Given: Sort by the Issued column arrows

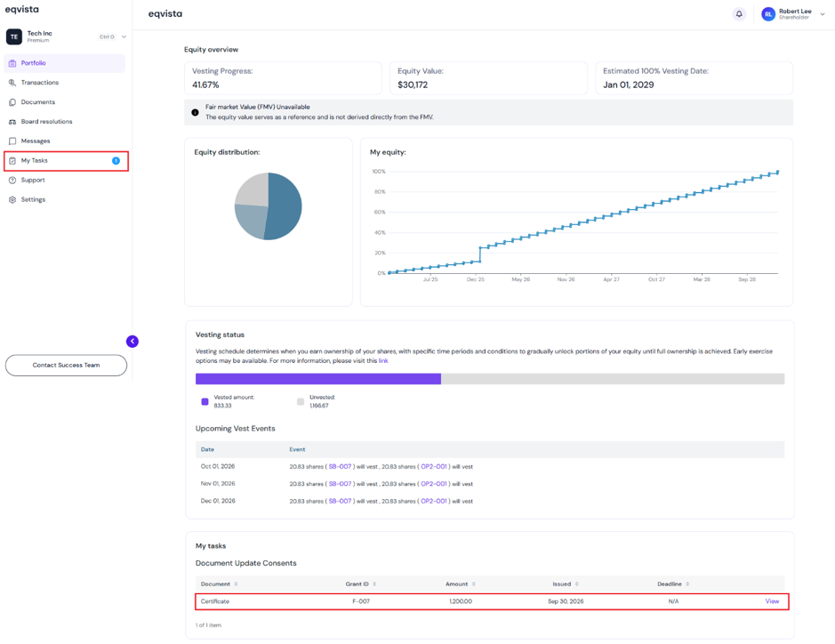Looking at the screenshot, I should click(577, 584).
